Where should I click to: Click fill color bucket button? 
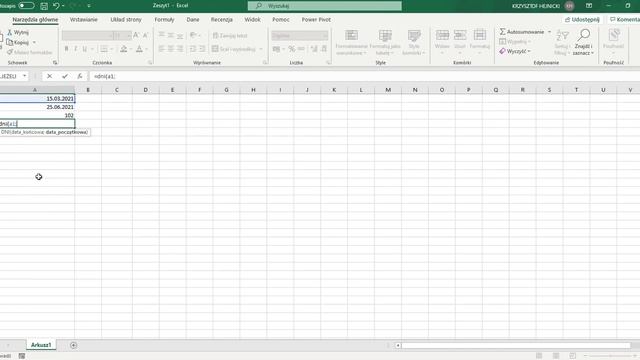[123, 49]
